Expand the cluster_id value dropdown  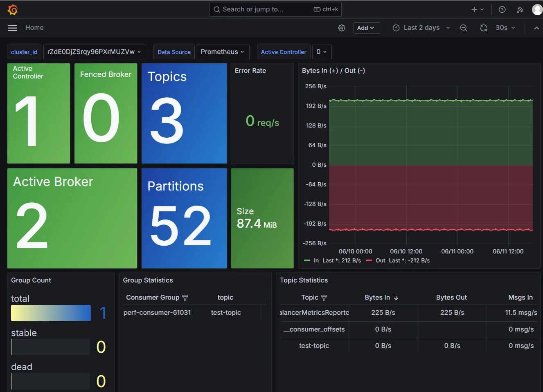coord(94,52)
